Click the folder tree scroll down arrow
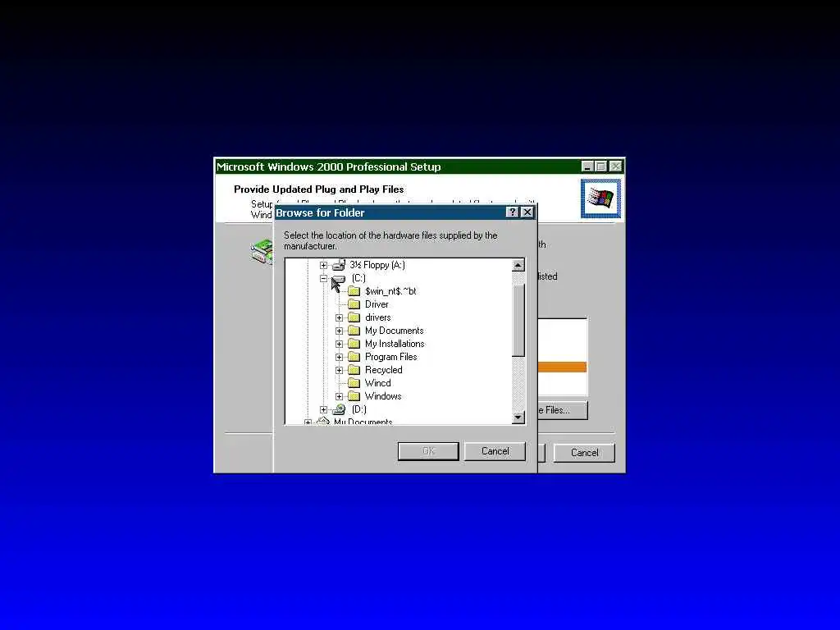The height and width of the screenshot is (630, 840). (518, 418)
